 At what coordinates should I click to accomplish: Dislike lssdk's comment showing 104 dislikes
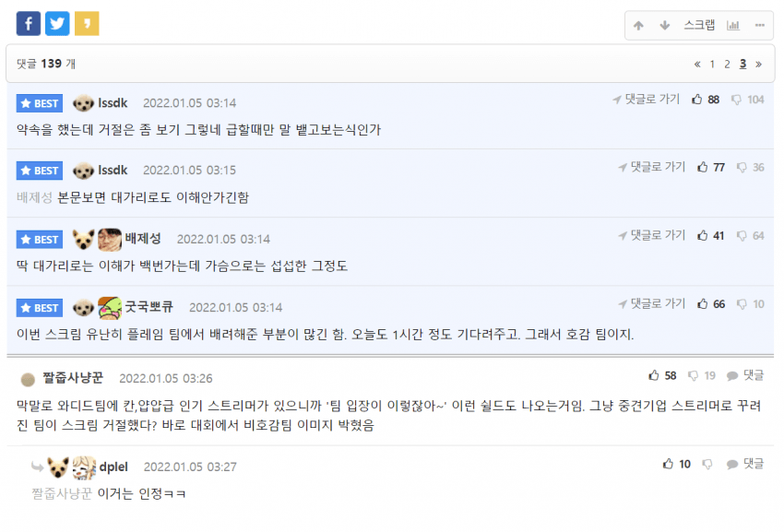[747, 100]
